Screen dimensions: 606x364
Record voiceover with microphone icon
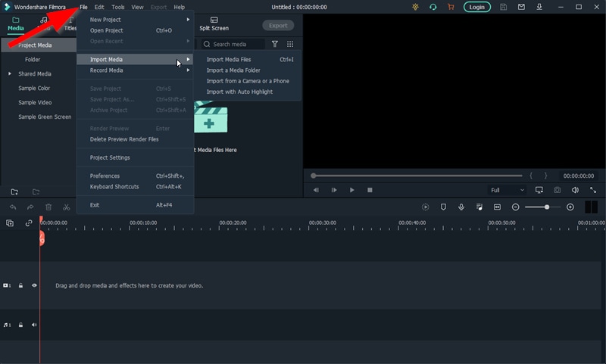461,207
